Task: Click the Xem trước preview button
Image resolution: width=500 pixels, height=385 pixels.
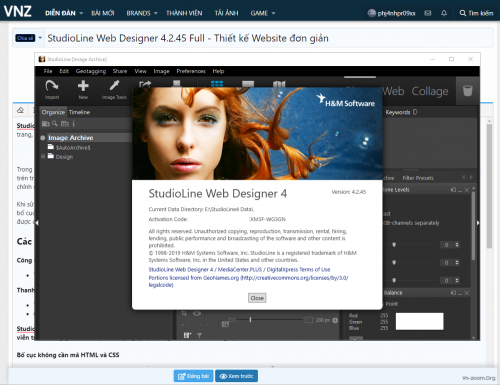Action: (x=236, y=376)
